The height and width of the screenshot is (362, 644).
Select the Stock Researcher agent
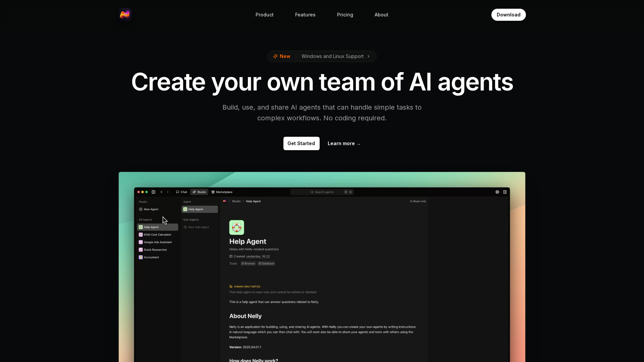tap(155, 250)
